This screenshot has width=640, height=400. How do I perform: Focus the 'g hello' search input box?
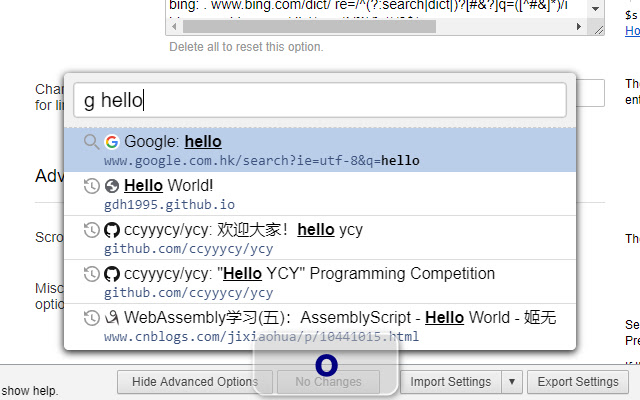pyautogui.click(x=320, y=100)
